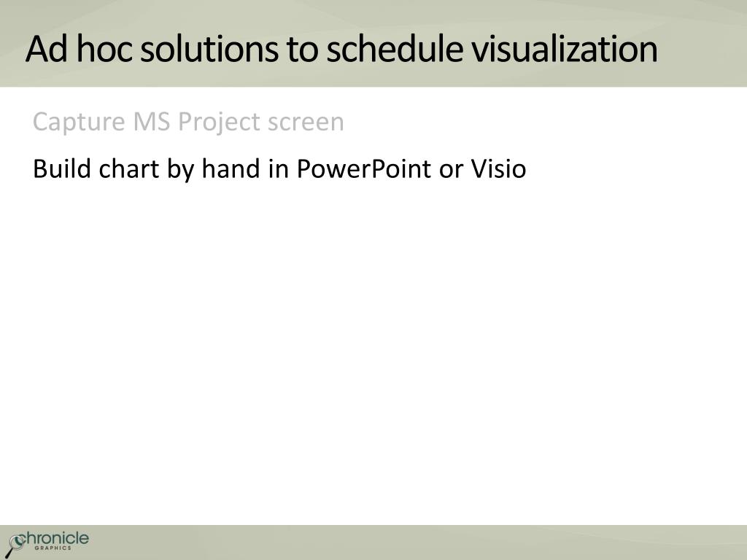
Task: Click the word PowerPoint in second bullet
Action: point(363,168)
